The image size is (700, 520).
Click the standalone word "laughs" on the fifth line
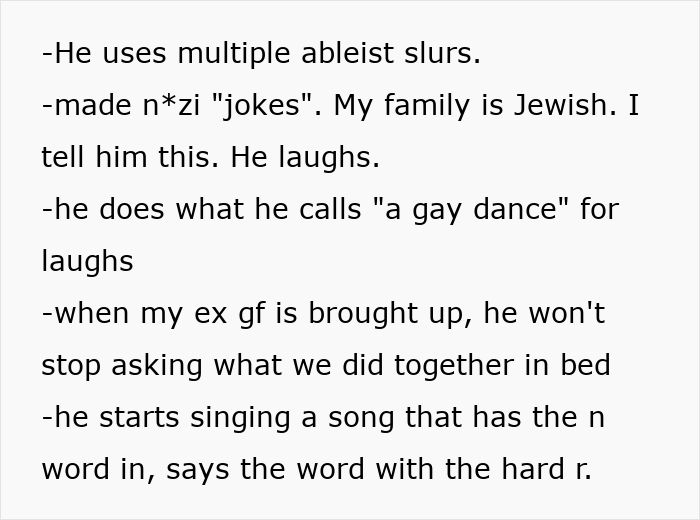(87, 262)
